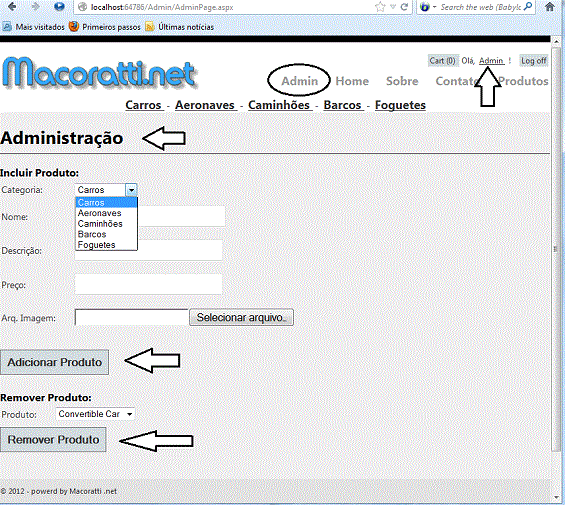565x505 pixels.
Task: Click the browser back arrow
Action: tap(12, 7)
